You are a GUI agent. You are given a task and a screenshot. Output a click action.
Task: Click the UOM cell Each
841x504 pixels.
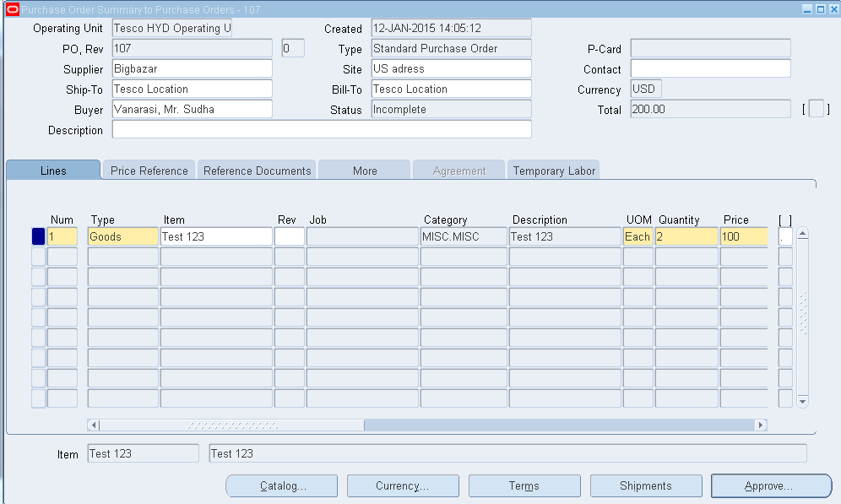pyautogui.click(x=638, y=236)
